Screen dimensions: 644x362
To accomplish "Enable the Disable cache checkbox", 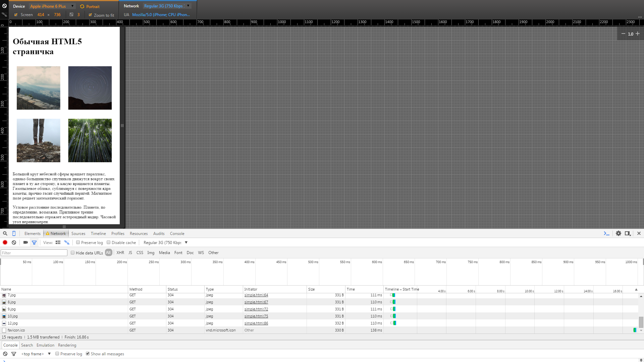I will 108,243.
